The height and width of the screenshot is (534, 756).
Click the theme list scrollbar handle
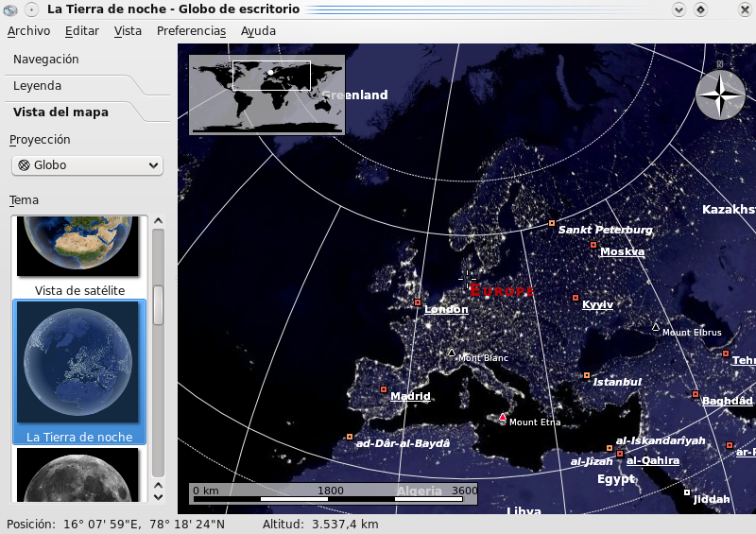tap(158, 305)
